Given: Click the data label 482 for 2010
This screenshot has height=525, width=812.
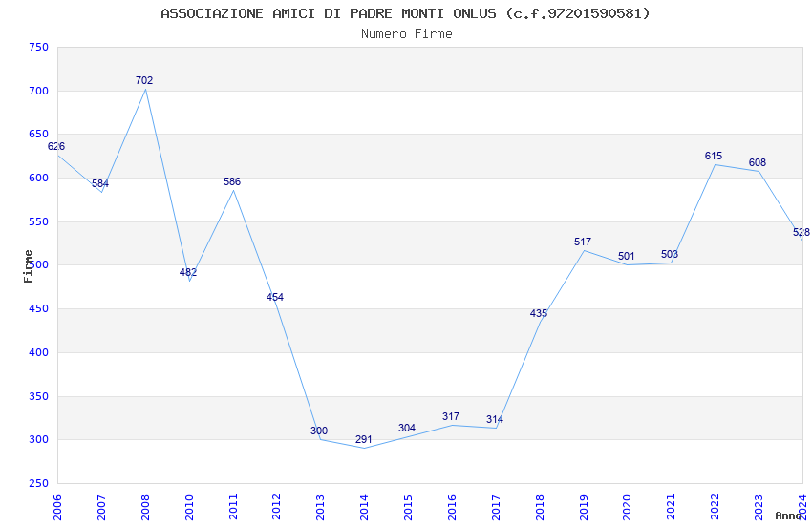Looking at the screenshot, I should point(188,272).
